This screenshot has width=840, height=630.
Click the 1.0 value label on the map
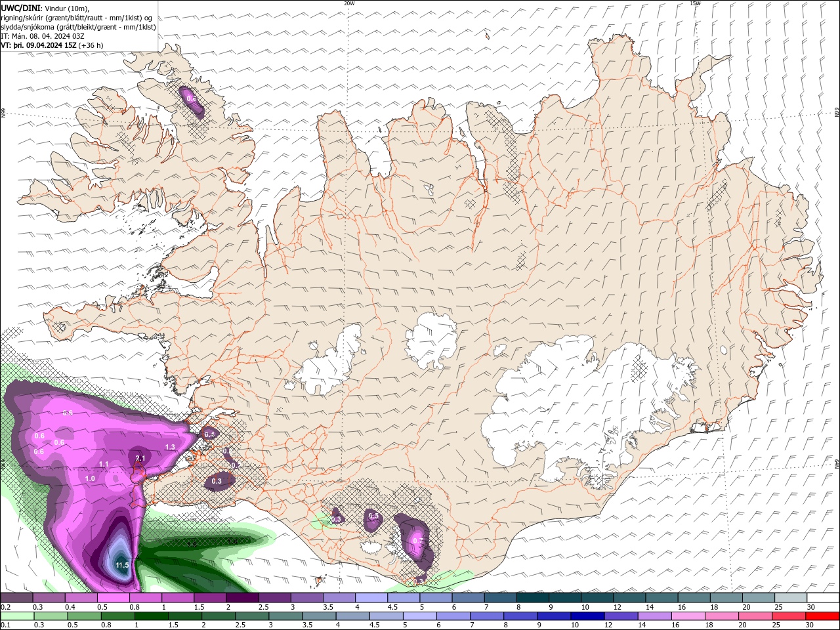[91, 478]
